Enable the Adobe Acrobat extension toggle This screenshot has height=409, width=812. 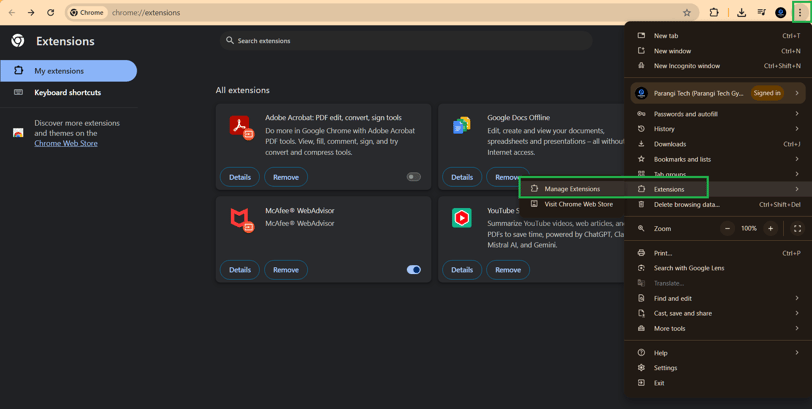pos(413,177)
